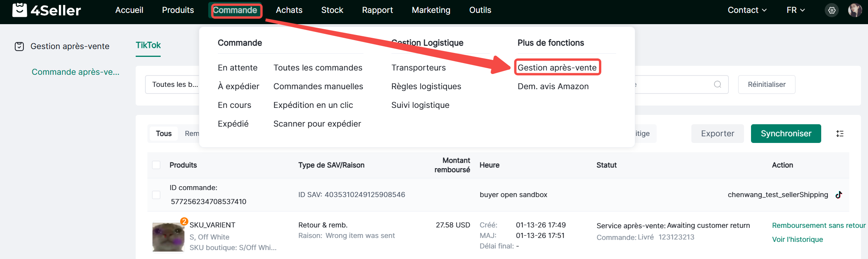Viewport: 868px width, 259px height.
Task: Click the Gestion après-vente sidebar icon
Action: coord(19,47)
